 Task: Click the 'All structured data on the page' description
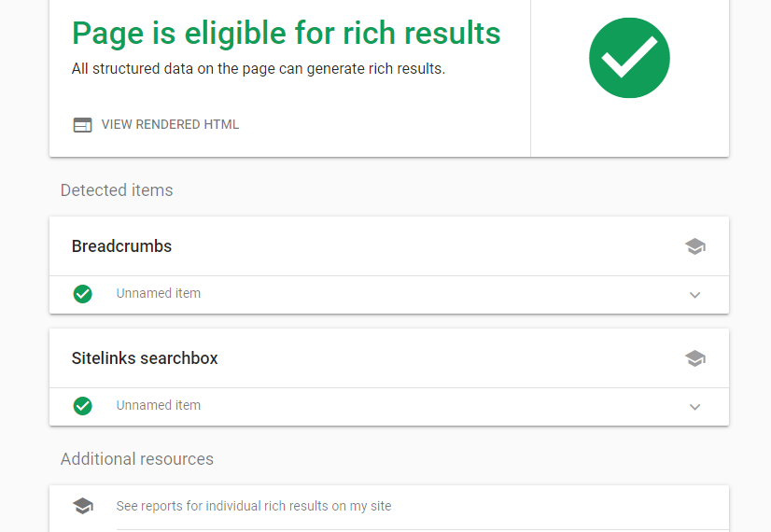(259, 69)
